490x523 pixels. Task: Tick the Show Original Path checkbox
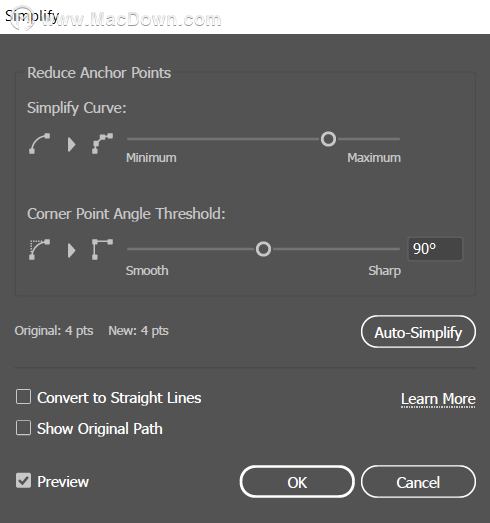click(23, 428)
